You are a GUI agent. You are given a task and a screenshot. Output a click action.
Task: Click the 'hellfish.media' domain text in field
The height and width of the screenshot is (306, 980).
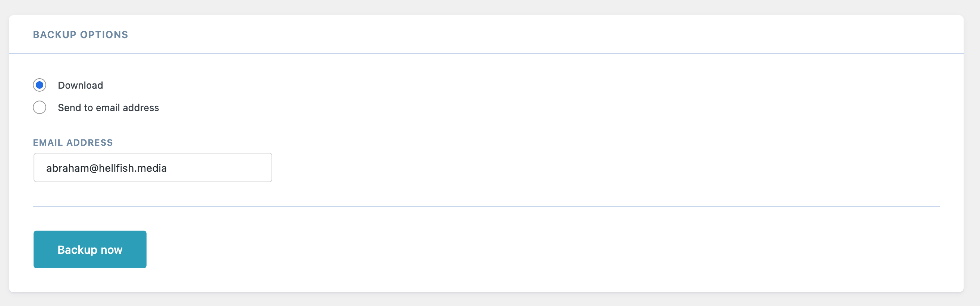133,168
